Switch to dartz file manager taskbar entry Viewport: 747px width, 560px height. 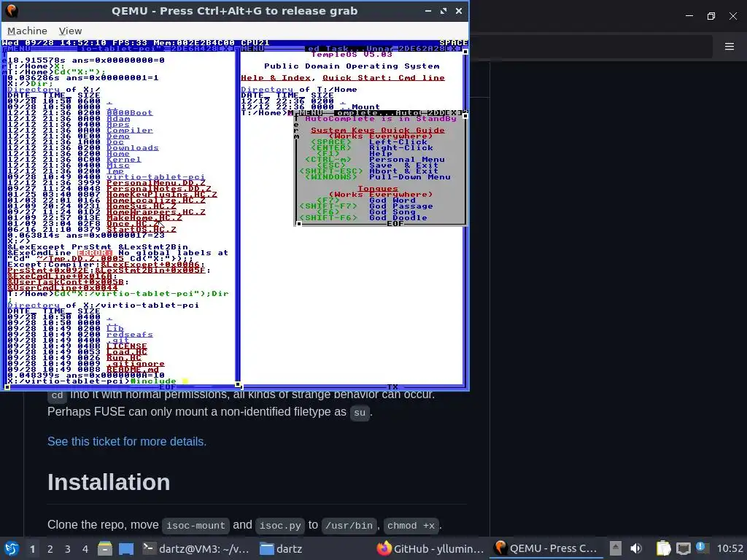point(282,548)
